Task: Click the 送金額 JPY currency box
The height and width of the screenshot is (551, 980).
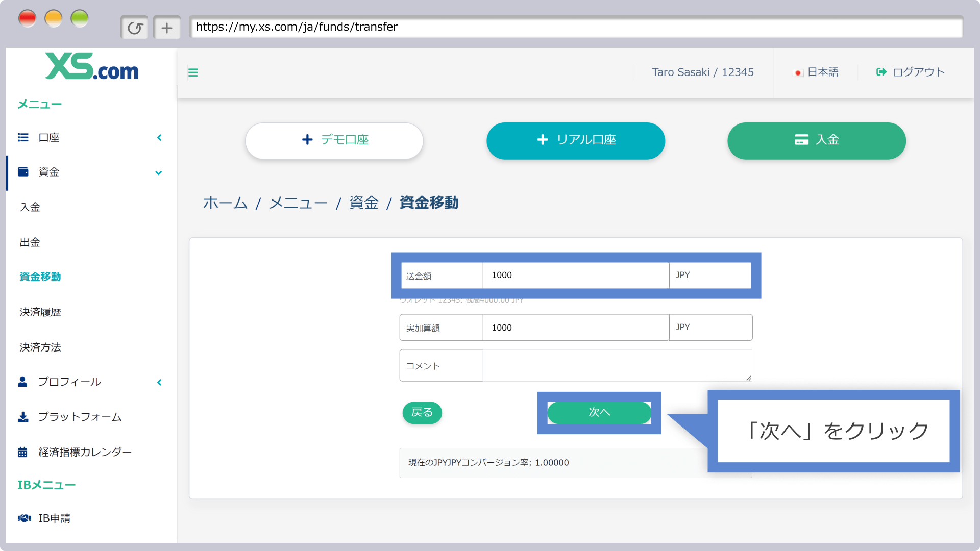Action: 710,275
